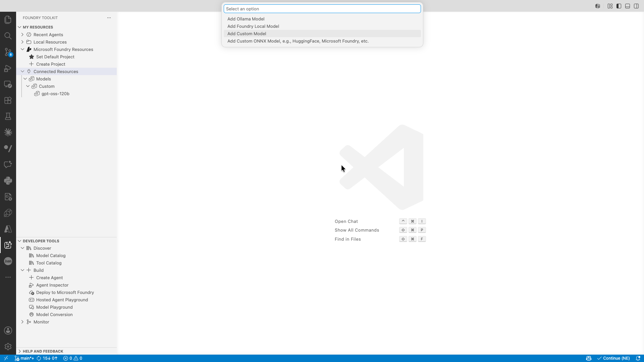The image size is (644, 362).
Task: Open the Search view in activity bar
Action: coord(8,36)
